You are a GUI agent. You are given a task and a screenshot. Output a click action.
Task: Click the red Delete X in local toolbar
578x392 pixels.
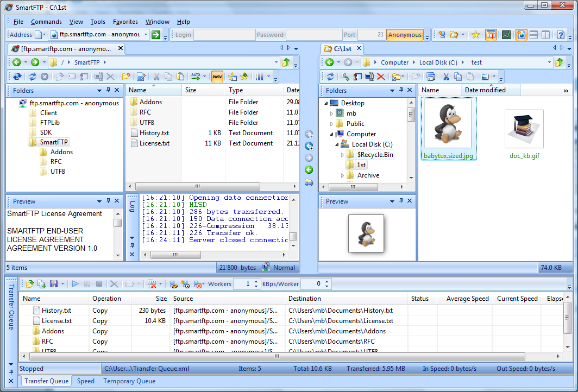point(381,77)
